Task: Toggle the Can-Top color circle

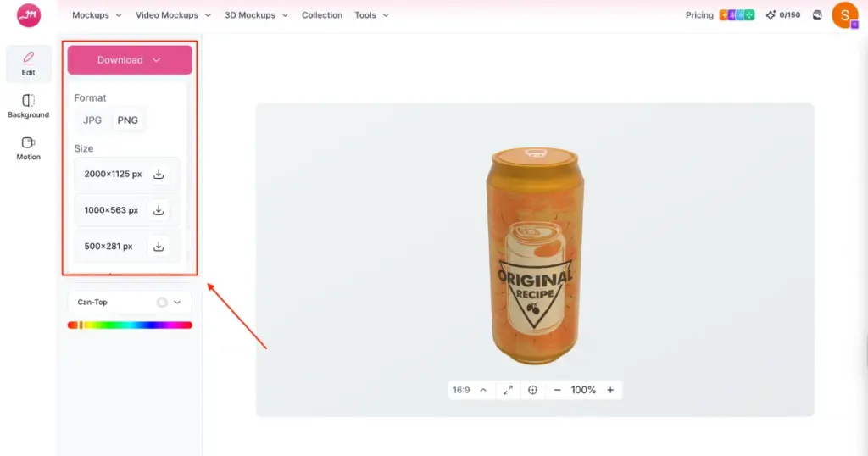Action: pyautogui.click(x=162, y=302)
